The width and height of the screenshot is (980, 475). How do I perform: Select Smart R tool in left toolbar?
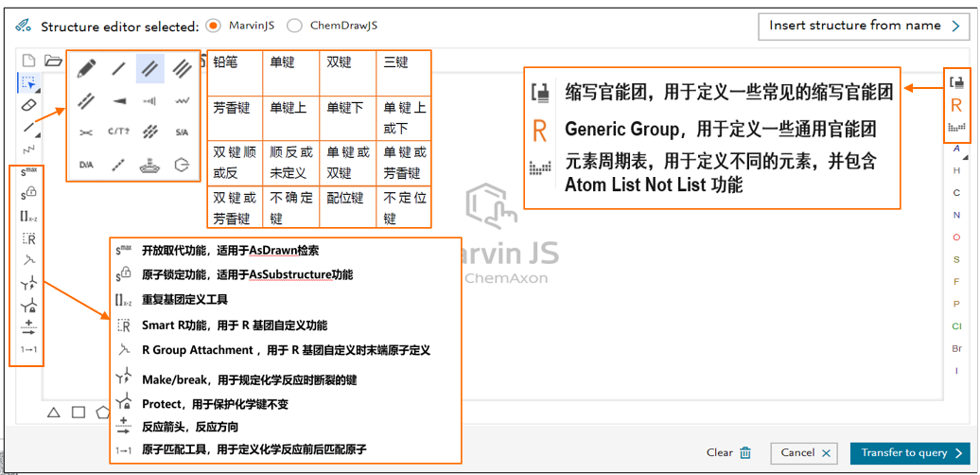coord(28,238)
